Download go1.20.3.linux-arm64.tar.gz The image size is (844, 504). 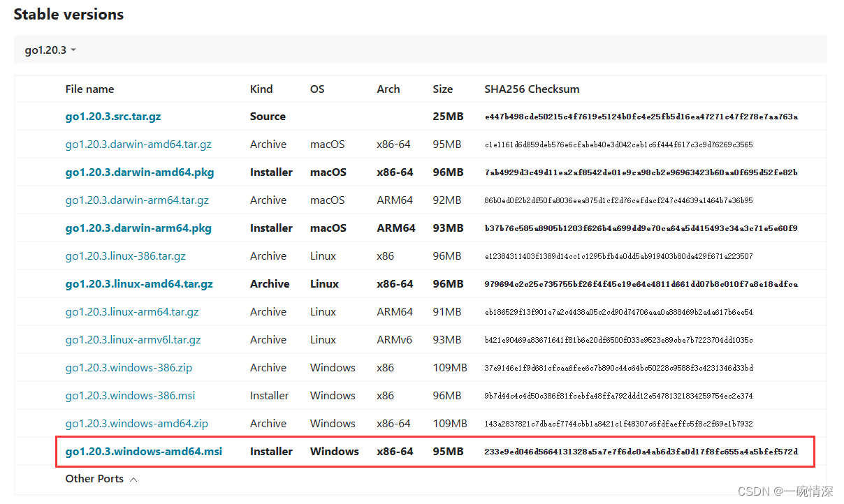coord(132,312)
